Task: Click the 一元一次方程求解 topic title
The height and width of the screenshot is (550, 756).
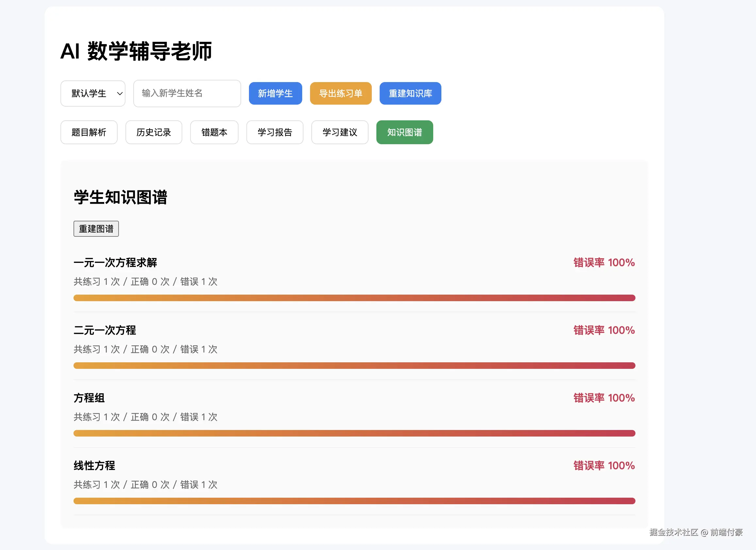Action: pyautogui.click(x=115, y=263)
